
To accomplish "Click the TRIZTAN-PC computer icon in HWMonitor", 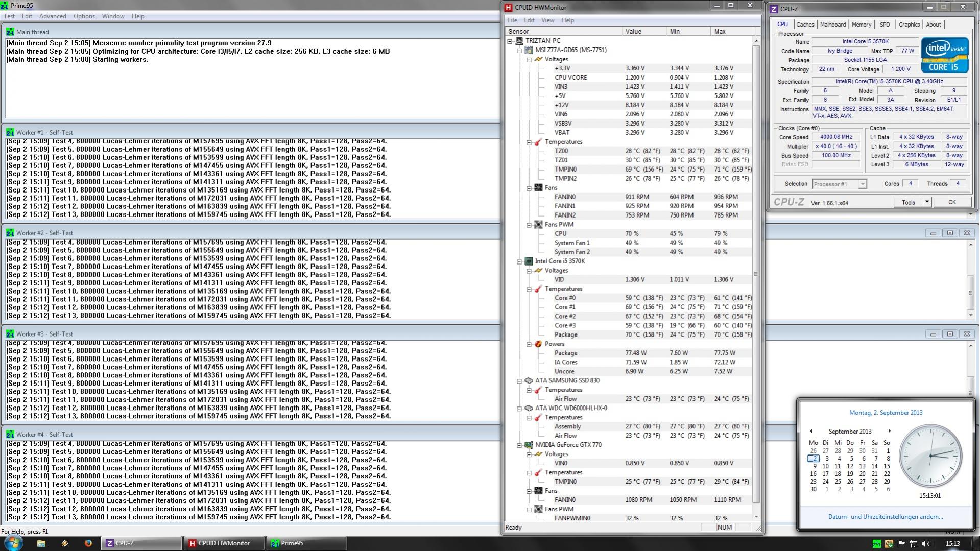I will pos(519,41).
